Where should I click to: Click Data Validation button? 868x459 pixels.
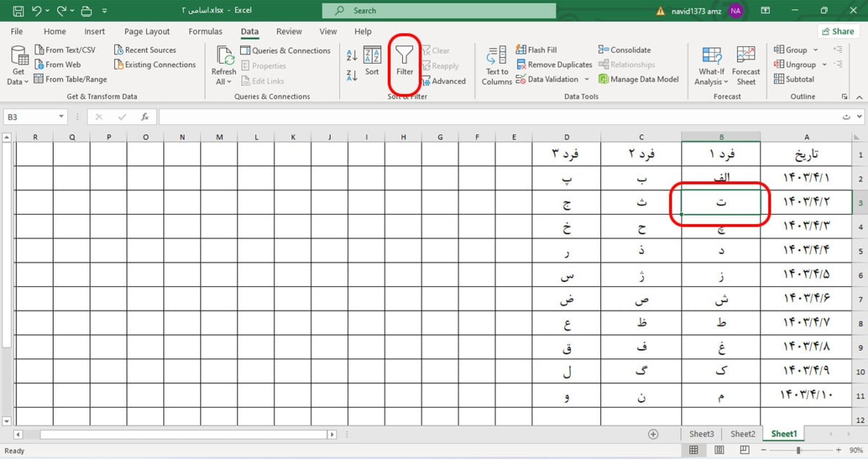pos(547,79)
